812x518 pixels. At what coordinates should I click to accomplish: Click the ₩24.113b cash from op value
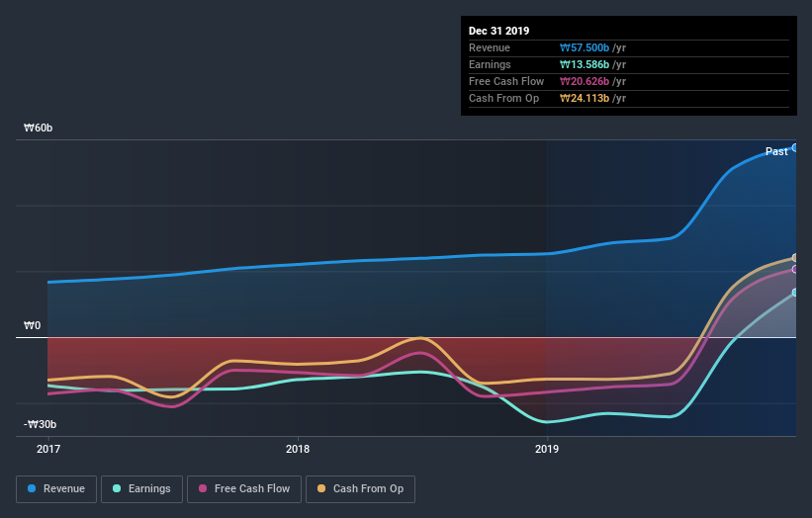pyautogui.click(x=585, y=98)
